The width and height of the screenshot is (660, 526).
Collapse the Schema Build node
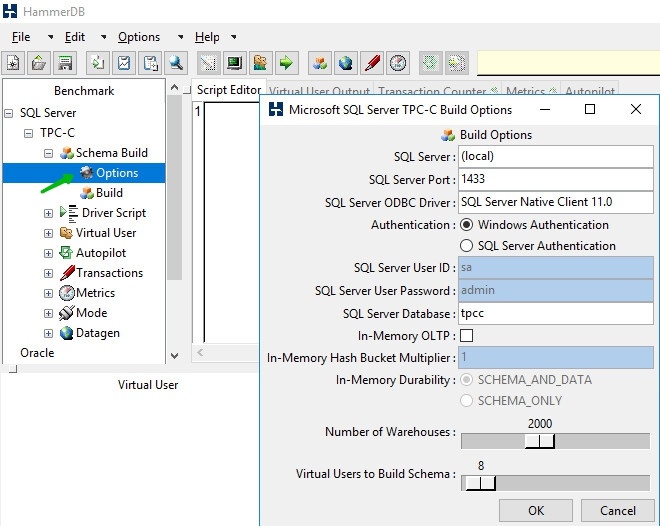(48, 153)
